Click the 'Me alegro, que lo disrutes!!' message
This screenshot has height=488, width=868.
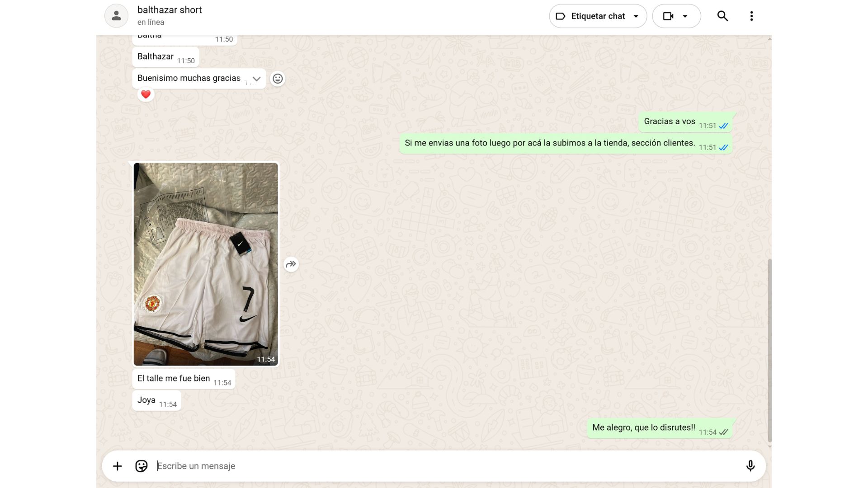643,428
